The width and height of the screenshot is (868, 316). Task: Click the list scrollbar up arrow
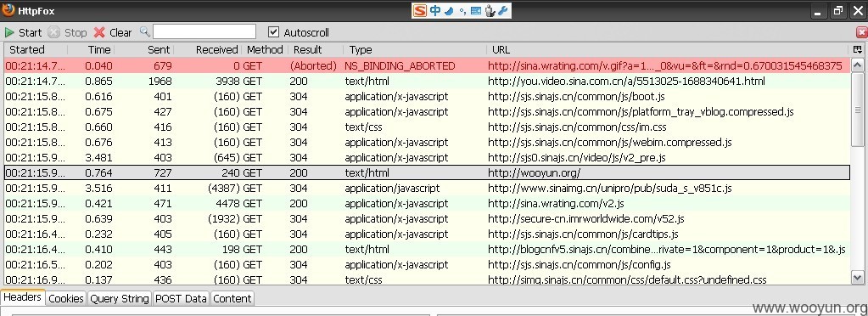[858, 65]
